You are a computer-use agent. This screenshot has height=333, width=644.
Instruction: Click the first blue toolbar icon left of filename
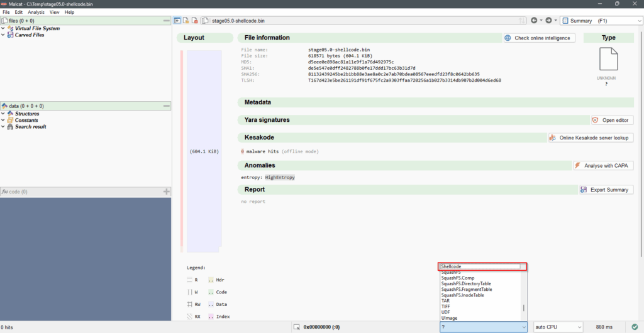coord(177,21)
